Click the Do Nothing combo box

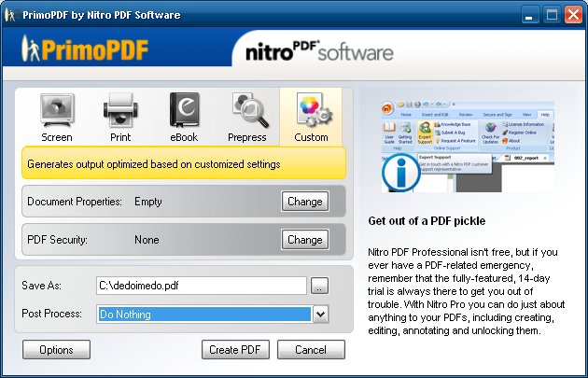(x=203, y=315)
